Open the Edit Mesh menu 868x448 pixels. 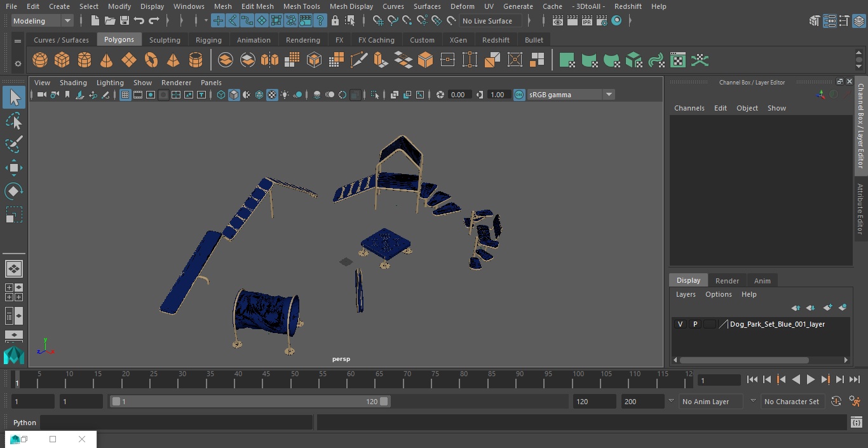(x=257, y=6)
